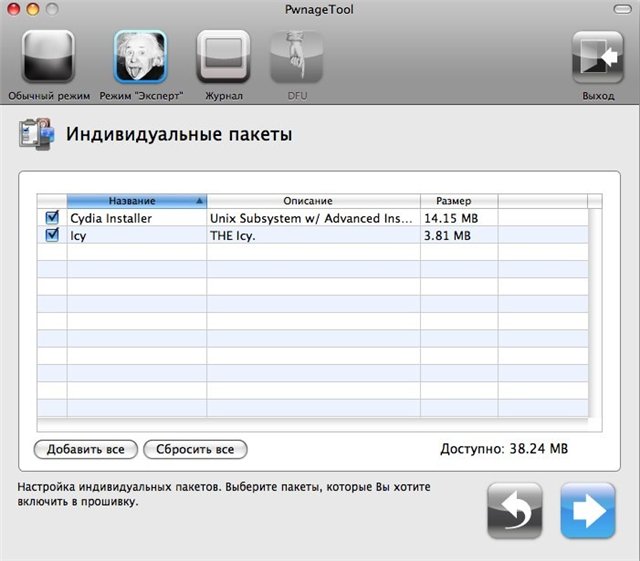The image size is (640, 561).
Task: Click the Индивидуальные пакеты header icon
Action: (37, 134)
